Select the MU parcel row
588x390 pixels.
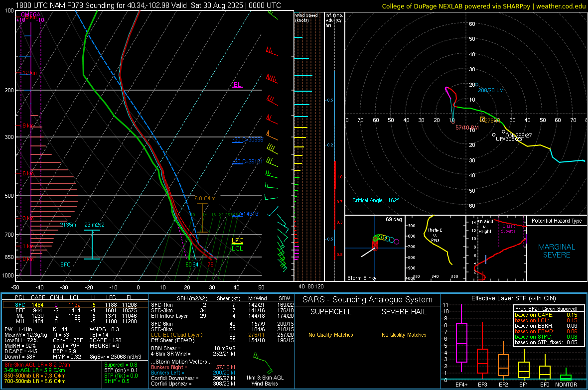tap(75, 321)
